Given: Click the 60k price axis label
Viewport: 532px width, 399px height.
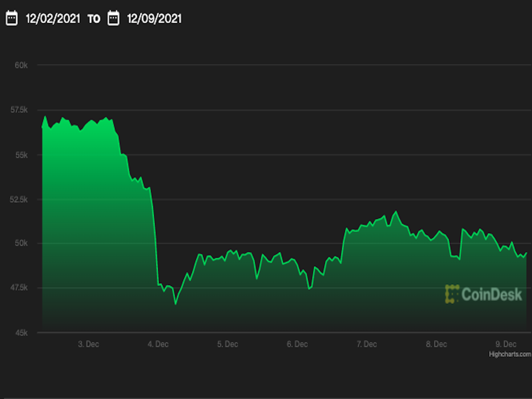Looking at the screenshot, I should pos(21,65).
